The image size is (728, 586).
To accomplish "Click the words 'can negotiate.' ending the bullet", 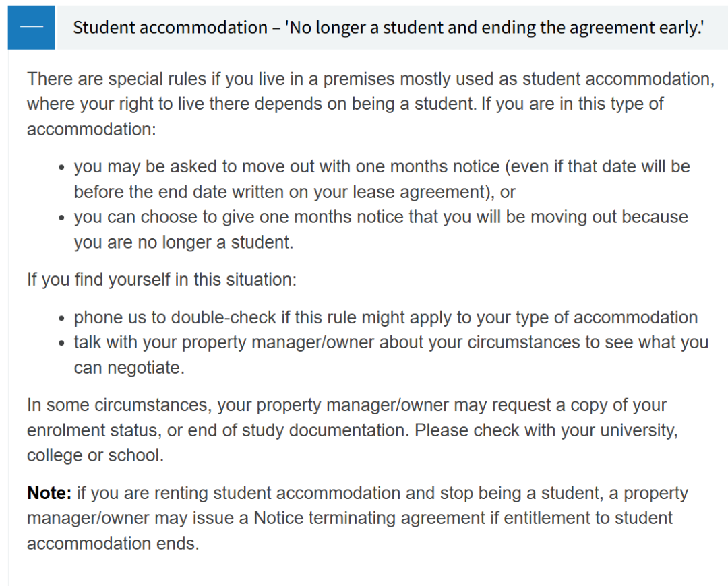I will [129, 368].
